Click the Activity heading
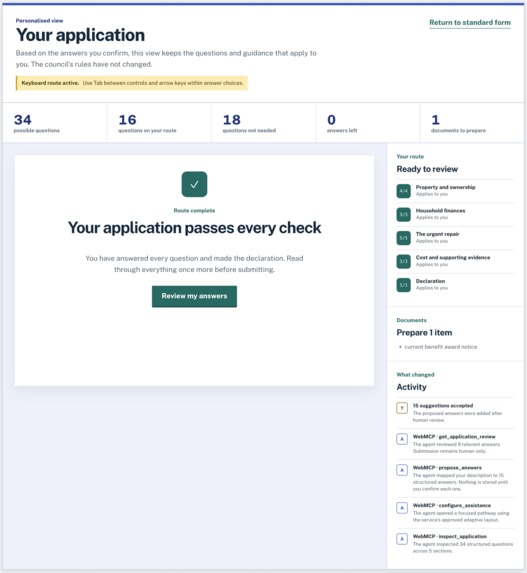 tap(411, 387)
